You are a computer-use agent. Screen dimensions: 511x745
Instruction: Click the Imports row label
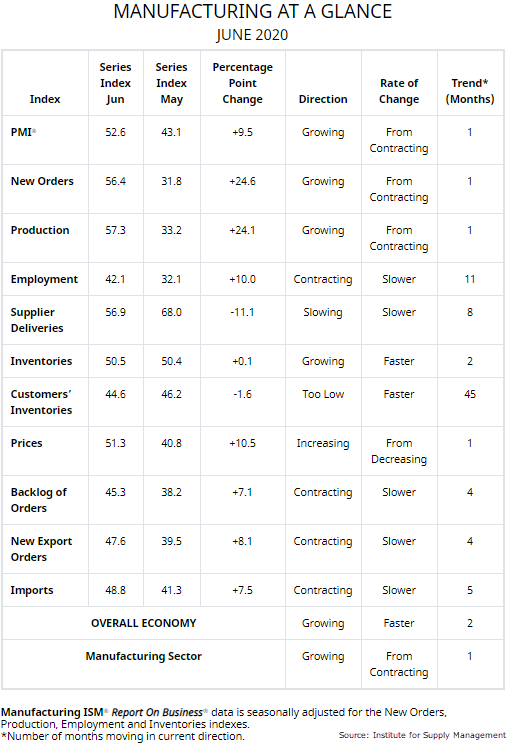point(32,590)
